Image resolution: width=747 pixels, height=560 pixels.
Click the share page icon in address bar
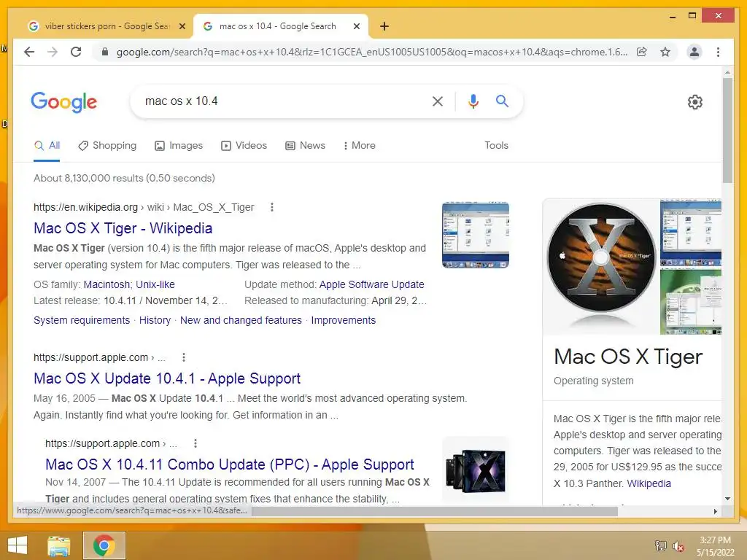pos(642,52)
